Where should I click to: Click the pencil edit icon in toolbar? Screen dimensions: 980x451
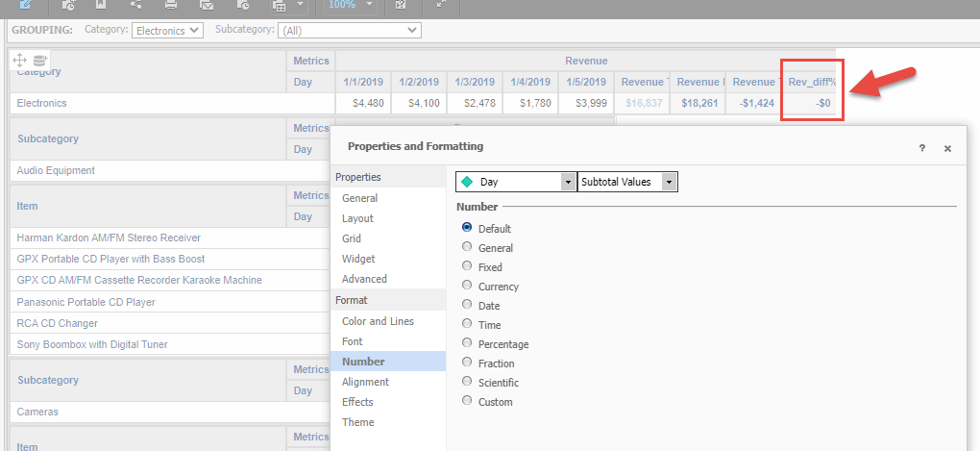[26, 5]
